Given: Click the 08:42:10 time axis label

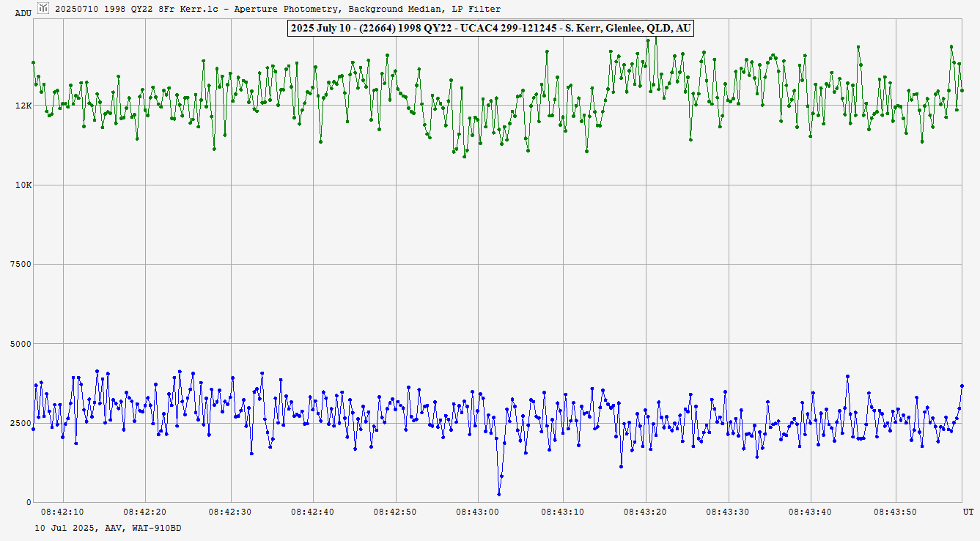Looking at the screenshot, I should pos(62,512).
